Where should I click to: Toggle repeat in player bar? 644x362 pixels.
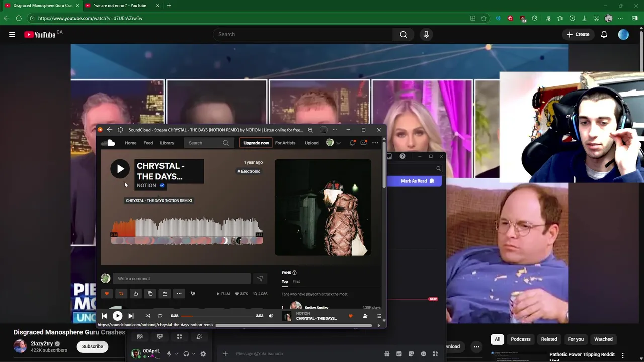[x=160, y=316]
